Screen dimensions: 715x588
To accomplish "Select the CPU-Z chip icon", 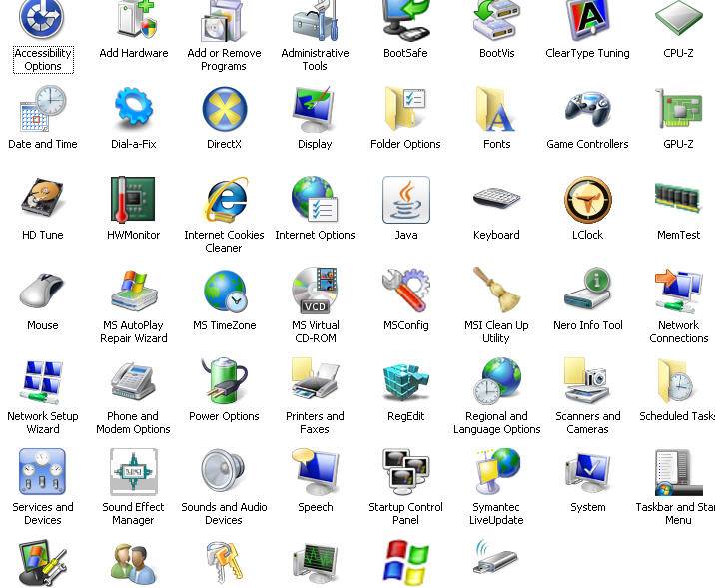I will point(678,18).
